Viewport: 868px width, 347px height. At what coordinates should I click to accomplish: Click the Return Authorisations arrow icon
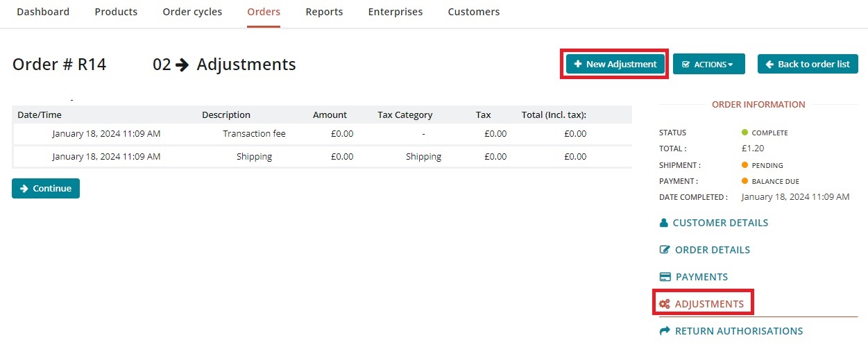(x=665, y=331)
